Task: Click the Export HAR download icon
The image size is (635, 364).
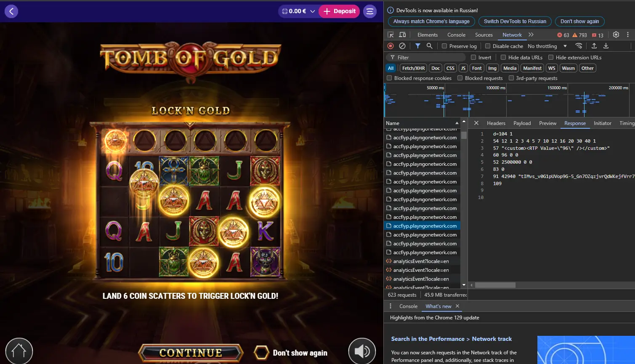Action: point(606,46)
